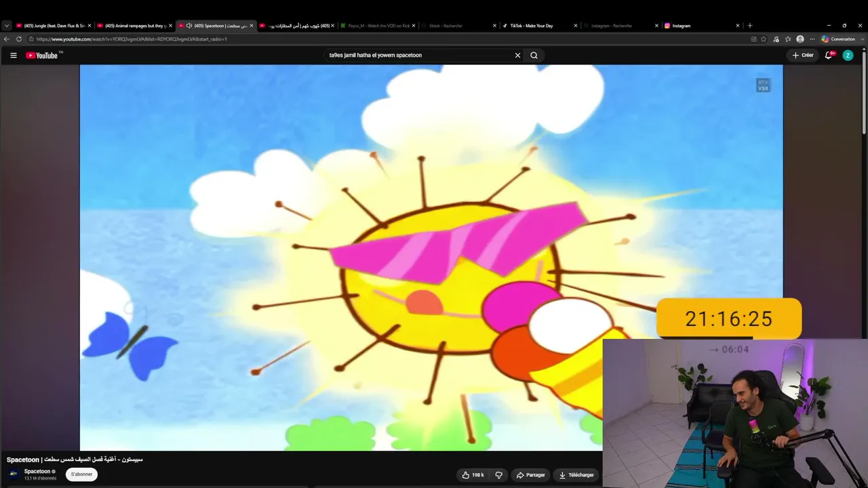Close the Instagram - Recherche tab

(x=656, y=26)
